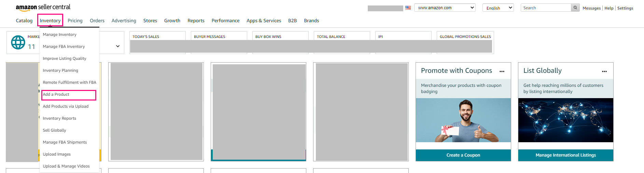Click the amazon seller central logo
This screenshot has height=173, width=644.
point(43,7)
